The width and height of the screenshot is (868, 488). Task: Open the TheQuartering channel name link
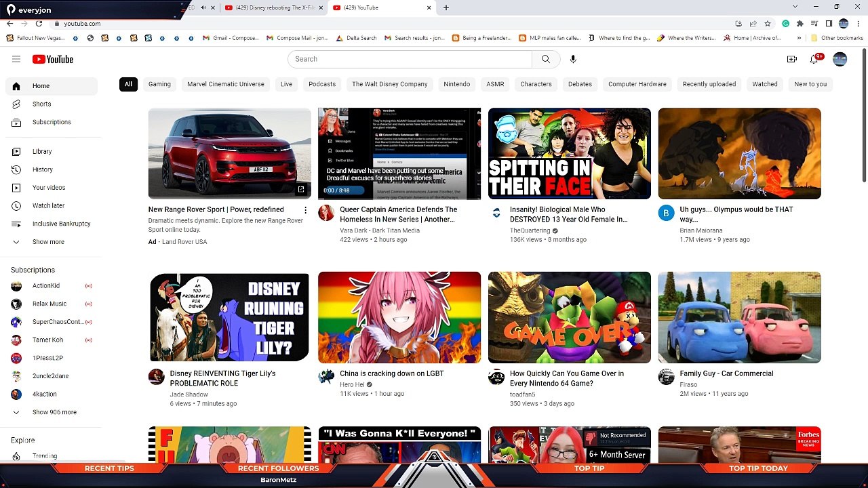tap(530, 230)
